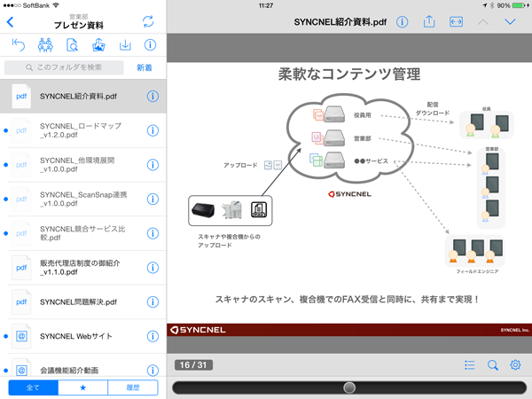Select the star favorites tab
This screenshot has height=399, width=532.
click(x=82, y=387)
